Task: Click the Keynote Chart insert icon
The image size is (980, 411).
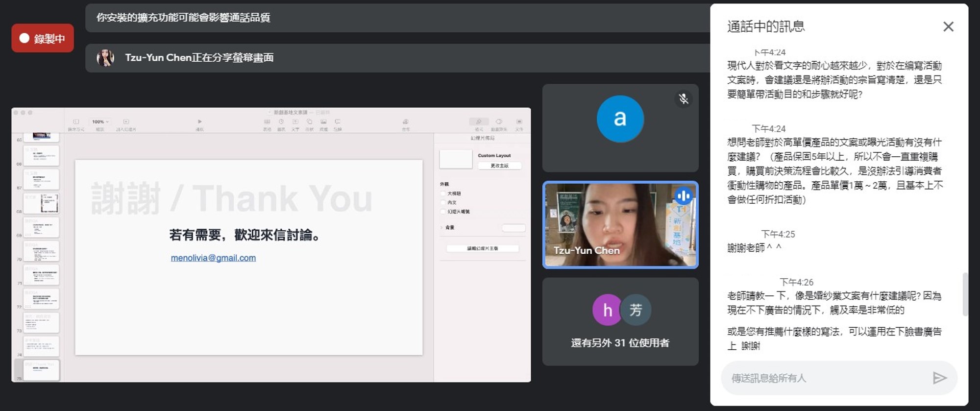Action: point(281,121)
